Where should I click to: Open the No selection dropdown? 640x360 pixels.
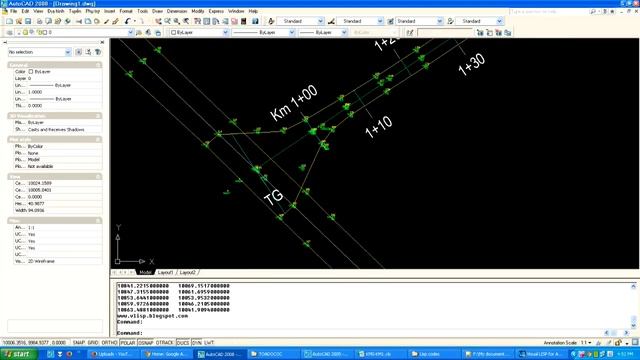tap(68, 52)
